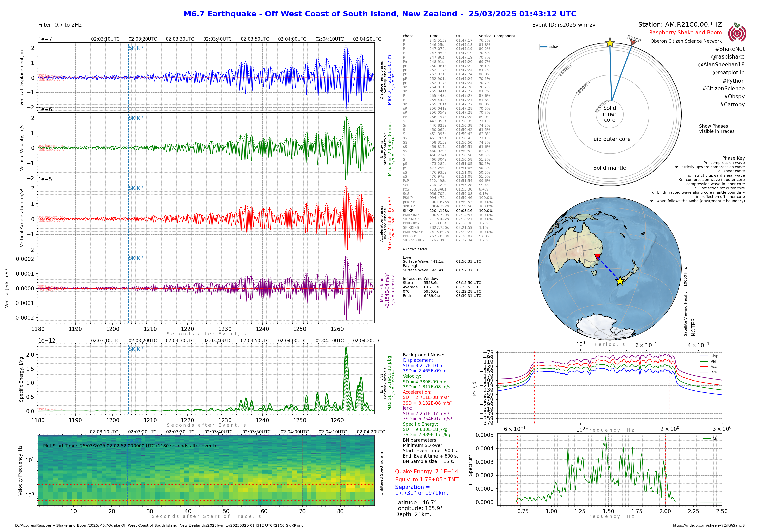760x532 pixels.
Task: Click the #ShakeNet hashtag
Action: pyautogui.click(x=730, y=49)
